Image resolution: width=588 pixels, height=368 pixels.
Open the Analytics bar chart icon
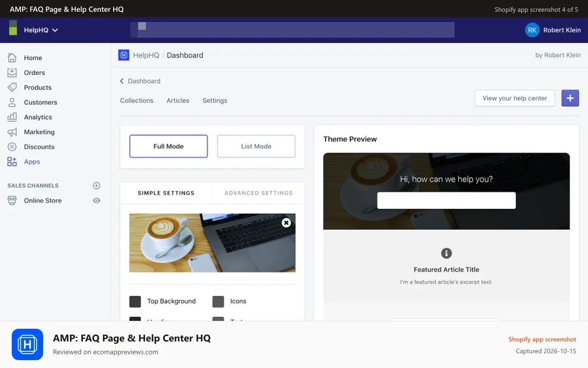[x=12, y=117]
